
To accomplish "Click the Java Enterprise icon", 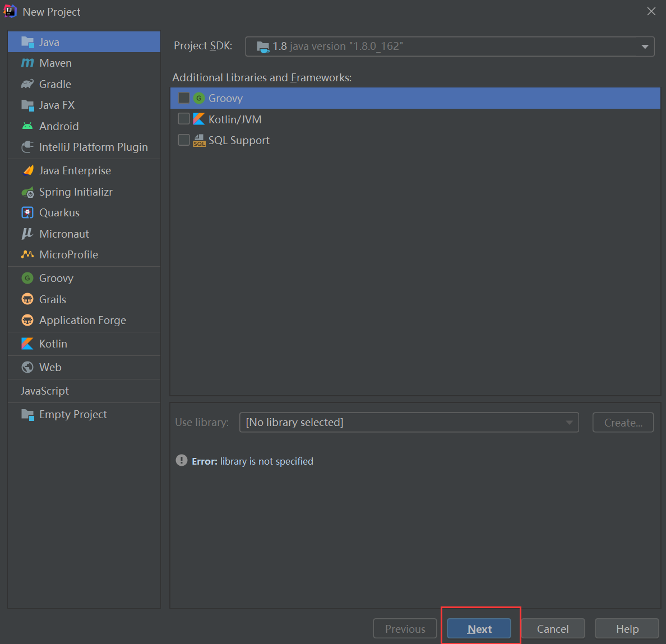I will pos(27,170).
